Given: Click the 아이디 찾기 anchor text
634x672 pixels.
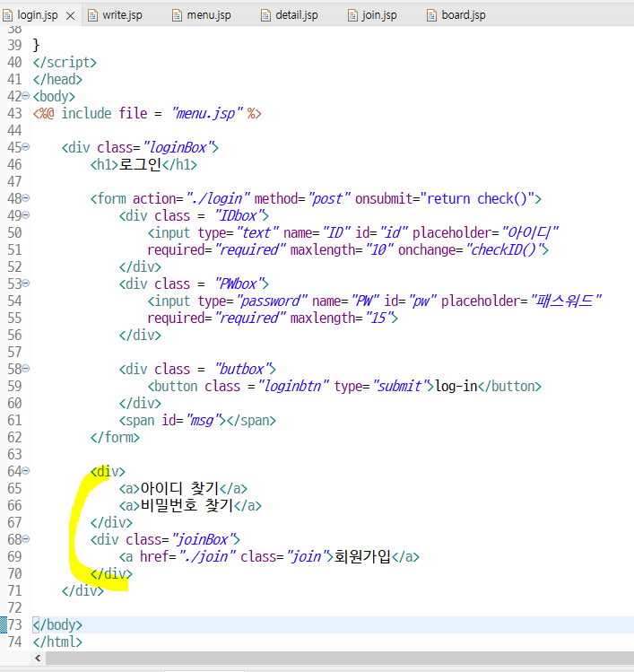Looking at the screenshot, I should coord(179,488).
